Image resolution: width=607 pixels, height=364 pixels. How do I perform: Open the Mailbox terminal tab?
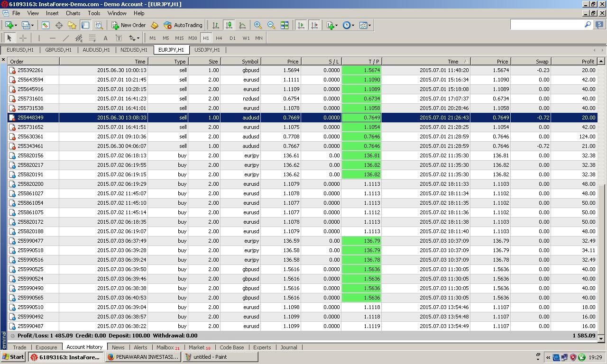168,347
